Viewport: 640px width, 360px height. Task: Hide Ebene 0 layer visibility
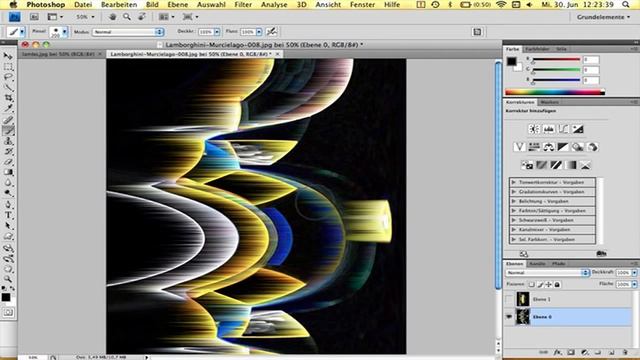point(509,317)
